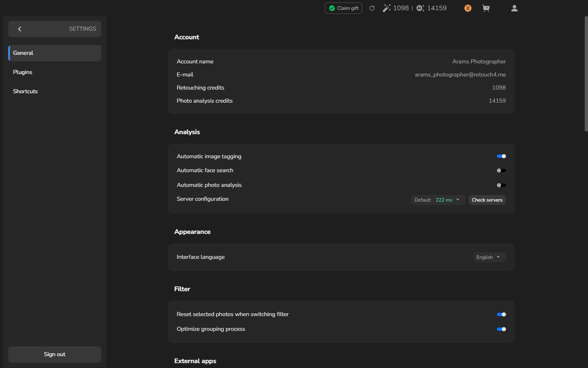This screenshot has width=588, height=368.
Task: Open the Server configuration Default dropdown
Action: 438,200
